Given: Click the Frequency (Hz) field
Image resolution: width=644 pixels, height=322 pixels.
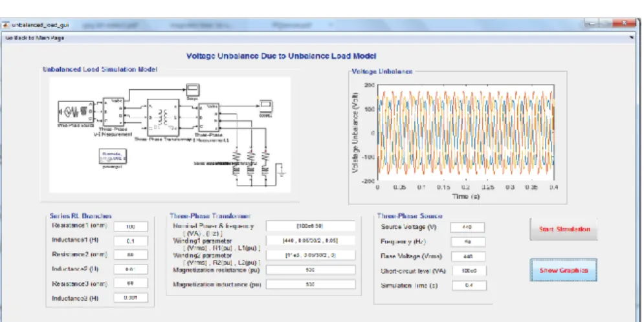Looking at the screenshot, I should (x=468, y=242).
